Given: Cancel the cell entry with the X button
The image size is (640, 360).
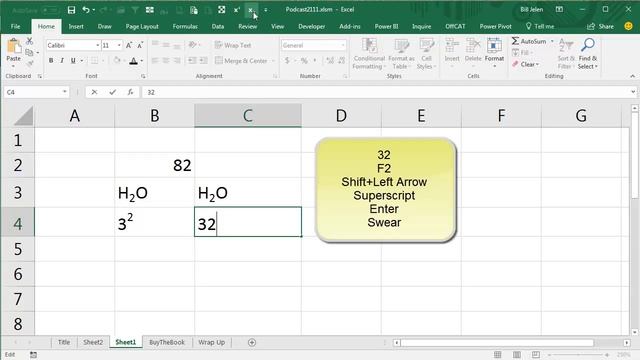Looking at the screenshot, I should (94, 92).
